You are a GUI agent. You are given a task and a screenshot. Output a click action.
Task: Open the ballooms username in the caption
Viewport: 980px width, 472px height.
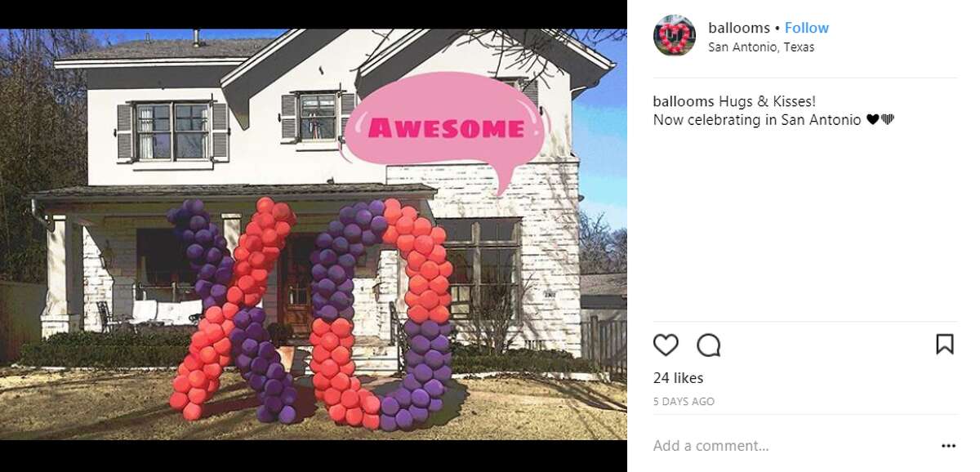click(x=684, y=101)
